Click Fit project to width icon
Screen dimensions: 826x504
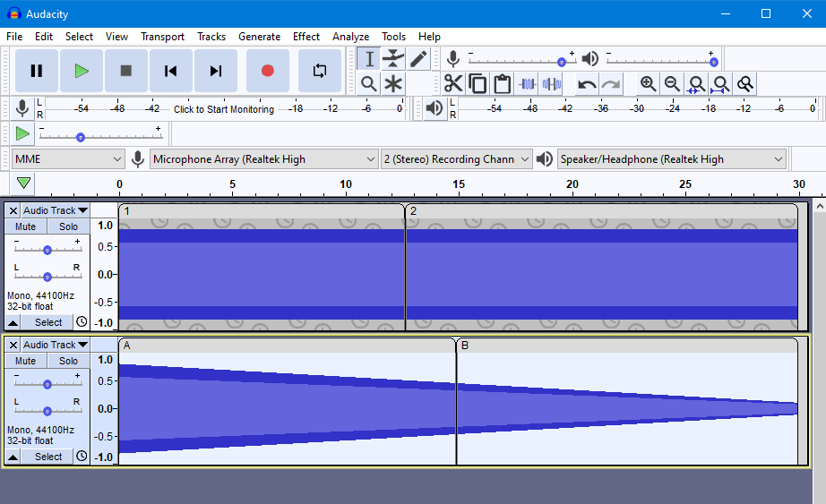pos(720,84)
